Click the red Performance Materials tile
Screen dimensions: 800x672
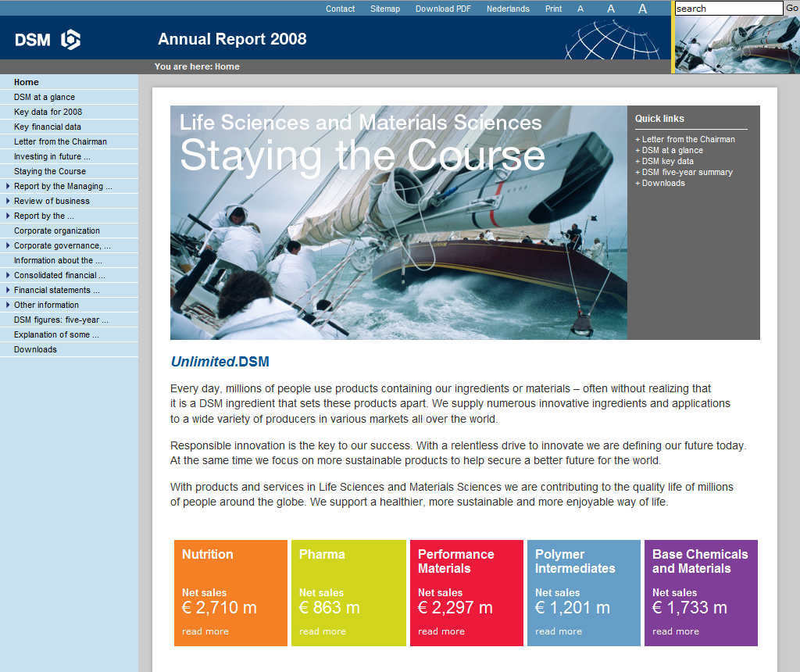[x=467, y=593]
